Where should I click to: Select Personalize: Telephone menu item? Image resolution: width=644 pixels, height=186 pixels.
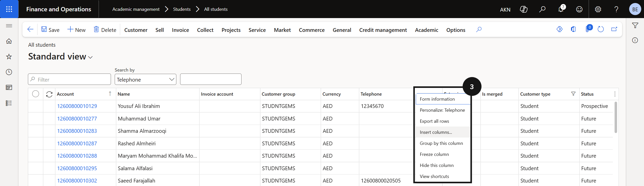pos(443,110)
